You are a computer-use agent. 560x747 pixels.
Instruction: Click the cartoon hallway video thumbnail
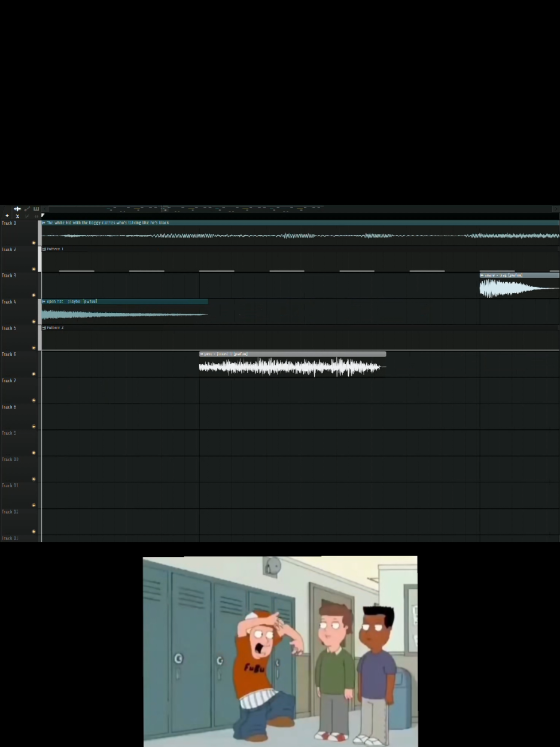(x=280, y=651)
